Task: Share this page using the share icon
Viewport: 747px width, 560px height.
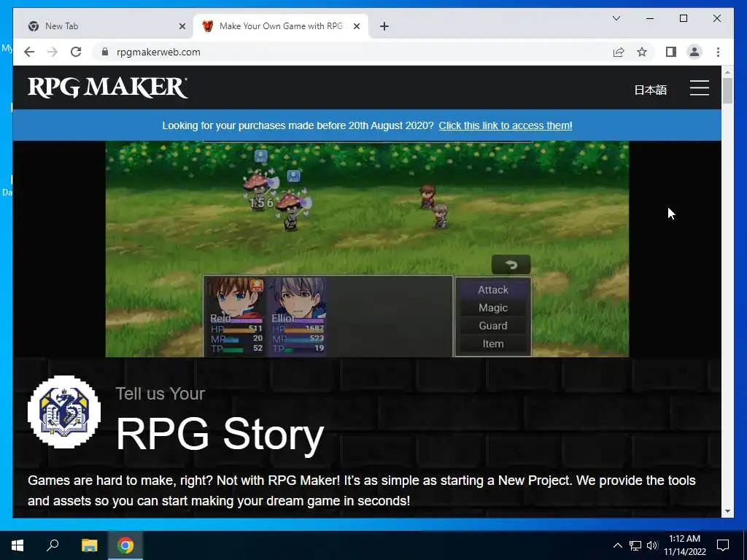Action: 619,52
